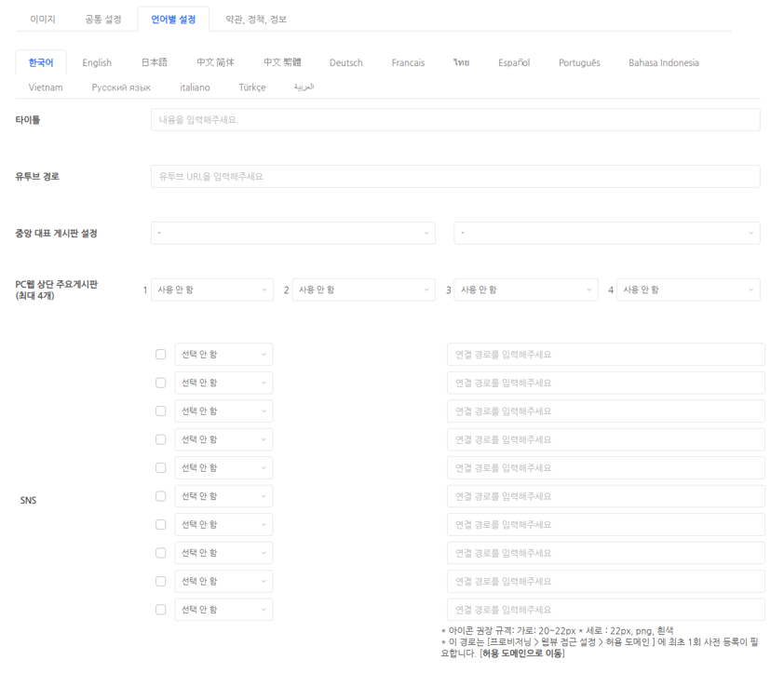Image resolution: width=784 pixels, height=700 pixels.
Task: Follow the 허용 도메인으로 이동 link
Action: (x=522, y=653)
